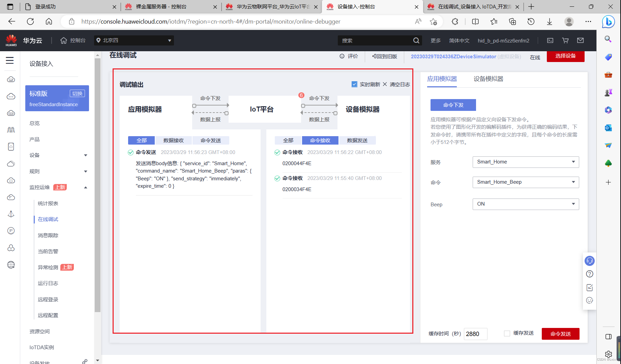
Task: Open the region dropdown 北京四
Action: [134, 40]
